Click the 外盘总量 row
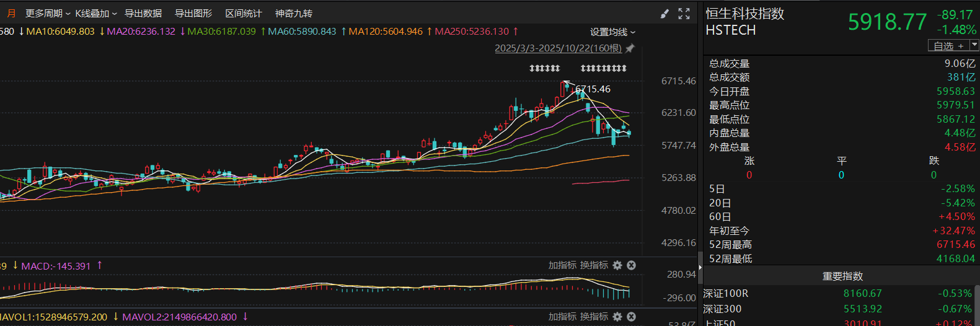The image size is (980, 326). pos(842,148)
